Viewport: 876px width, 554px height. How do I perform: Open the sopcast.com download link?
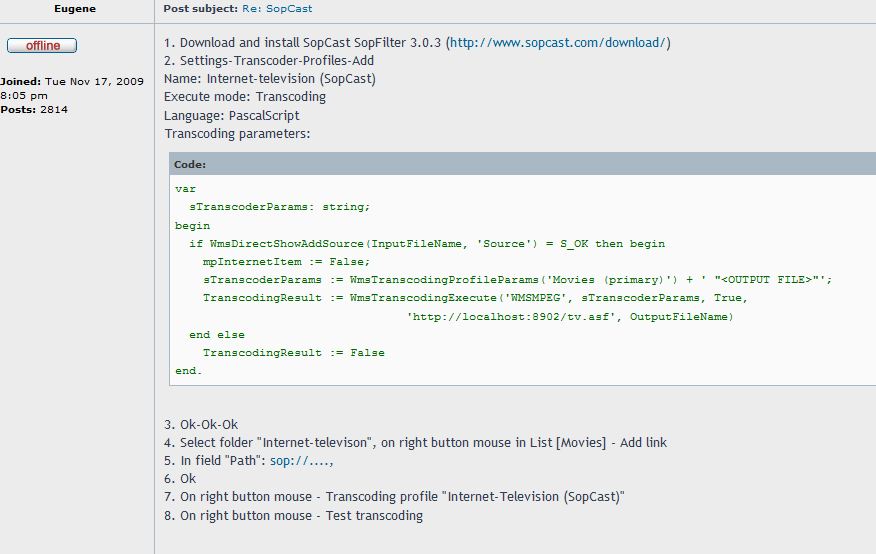coord(558,42)
